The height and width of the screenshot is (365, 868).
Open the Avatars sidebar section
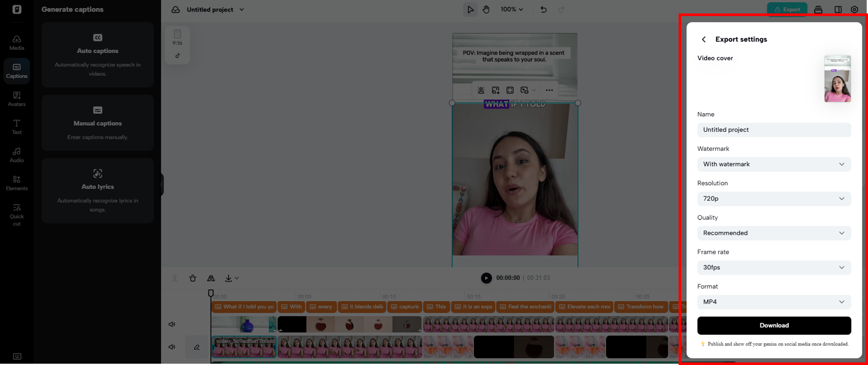point(17,99)
